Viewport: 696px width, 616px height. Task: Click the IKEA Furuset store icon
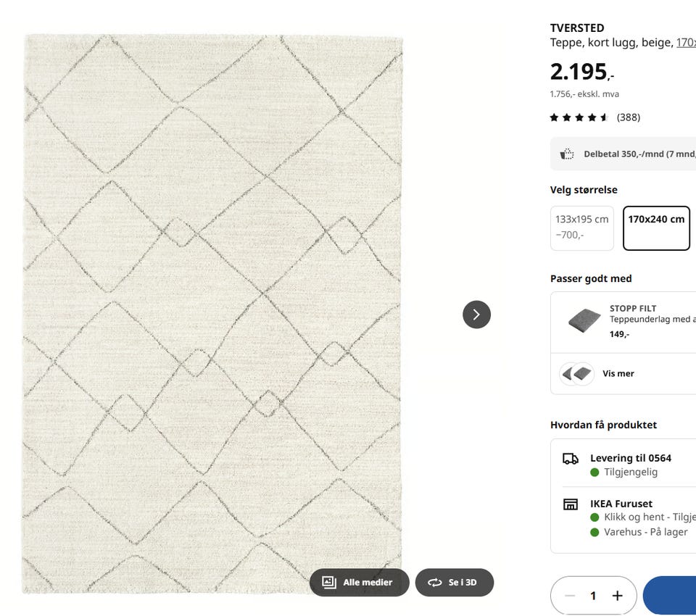tap(571, 504)
